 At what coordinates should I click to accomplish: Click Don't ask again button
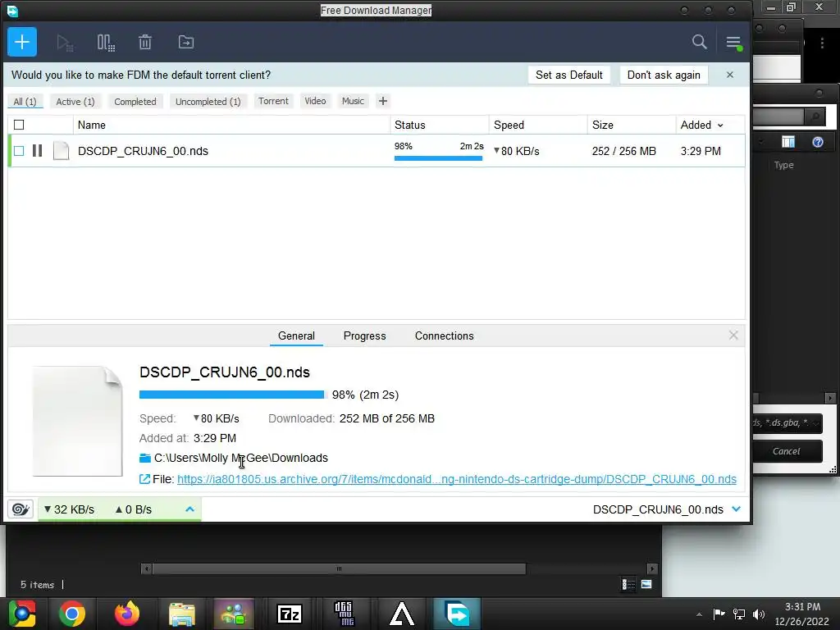click(664, 75)
